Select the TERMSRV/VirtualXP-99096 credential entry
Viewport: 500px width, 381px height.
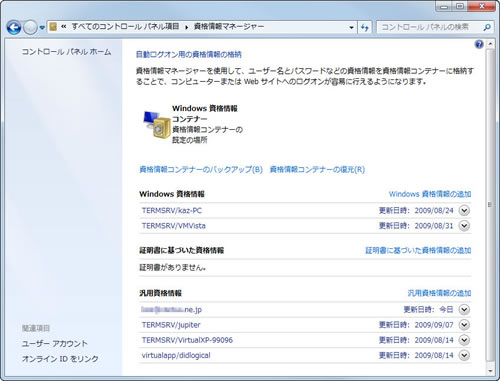coord(187,340)
